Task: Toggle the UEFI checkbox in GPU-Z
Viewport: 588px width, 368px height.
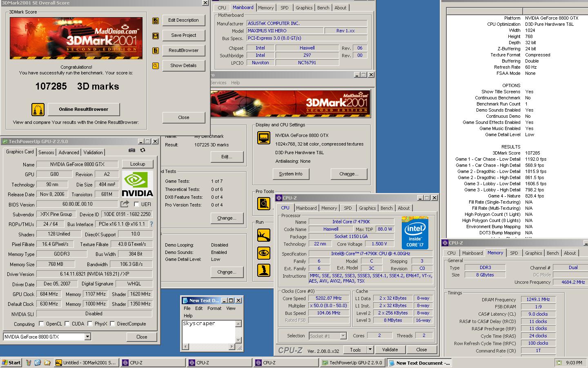Action: click(136, 204)
